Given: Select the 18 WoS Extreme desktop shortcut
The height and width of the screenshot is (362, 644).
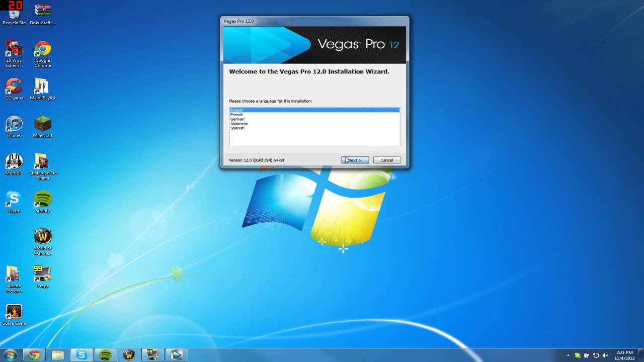Looking at the screenshot, I should point(14,54).
